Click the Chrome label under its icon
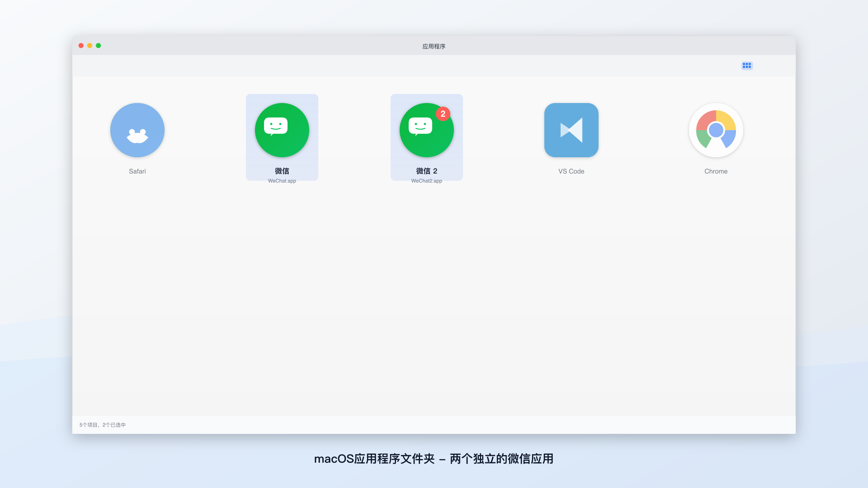868x488 pixels. 716,171
